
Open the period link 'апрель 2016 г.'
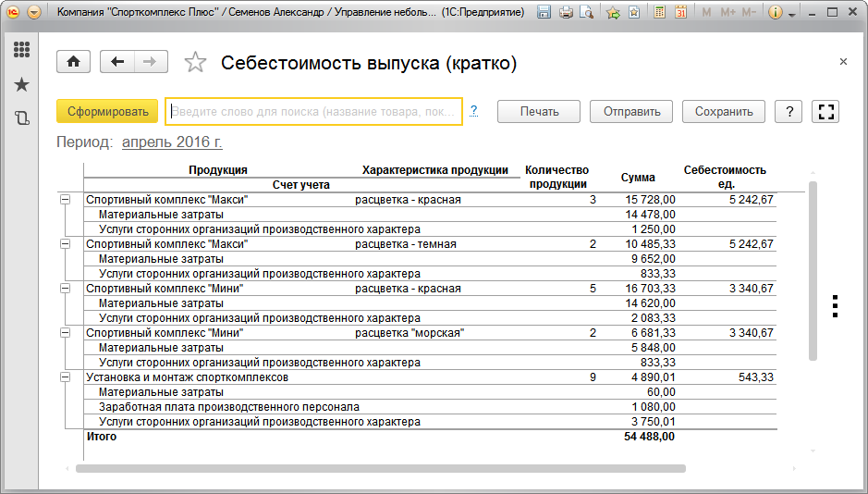coord(172,142)
